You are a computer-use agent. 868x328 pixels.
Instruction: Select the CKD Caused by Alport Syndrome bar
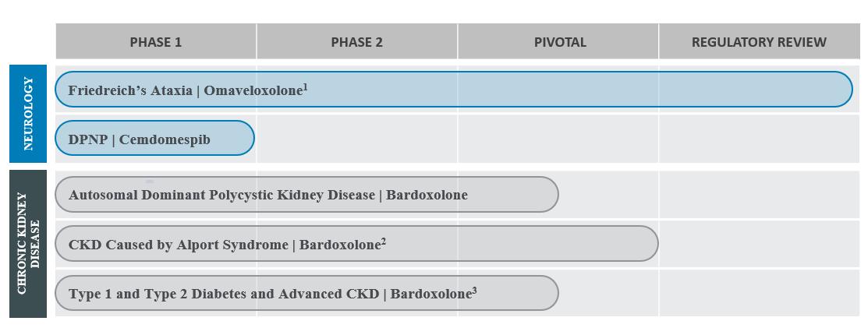click(x=356, y=245)
